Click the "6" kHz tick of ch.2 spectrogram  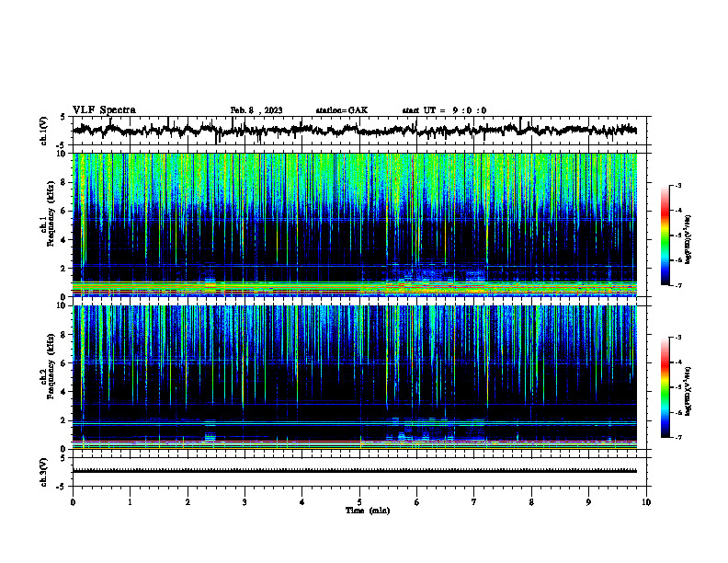click(x=63, y=363)
